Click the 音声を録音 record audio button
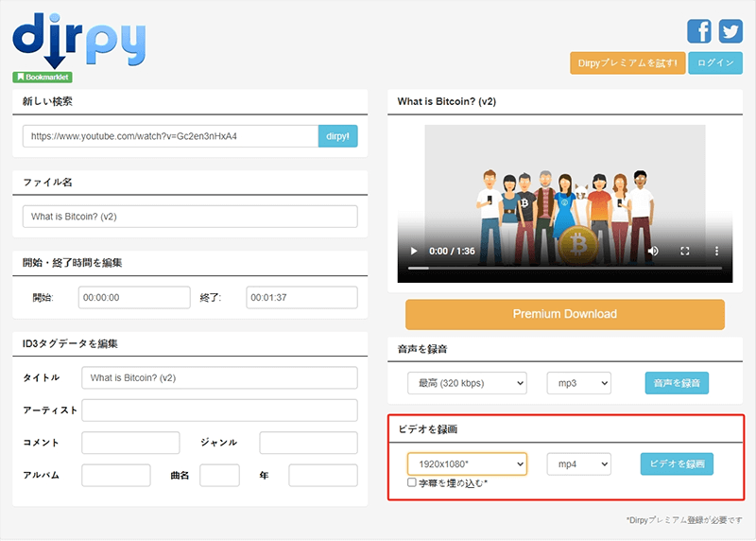 click(x=677, y=383)
